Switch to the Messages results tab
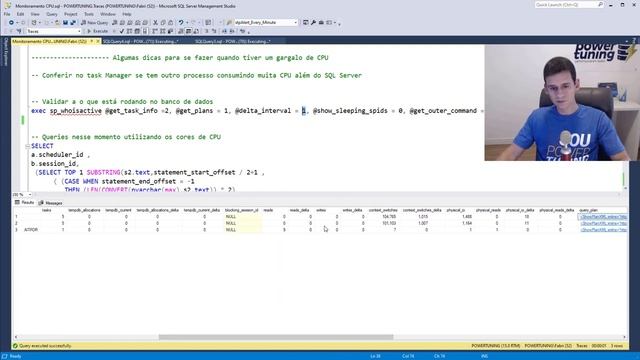The height and width of the screenshot is (360, 640). pyautogui.click(x=51, y=203)
